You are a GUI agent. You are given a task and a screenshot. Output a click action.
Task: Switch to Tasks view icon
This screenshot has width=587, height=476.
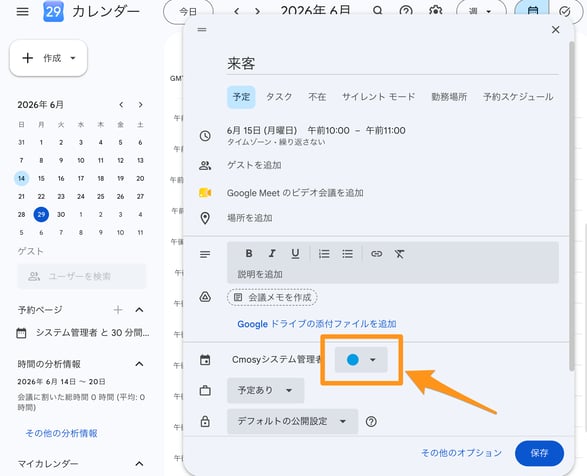(565, 12)
